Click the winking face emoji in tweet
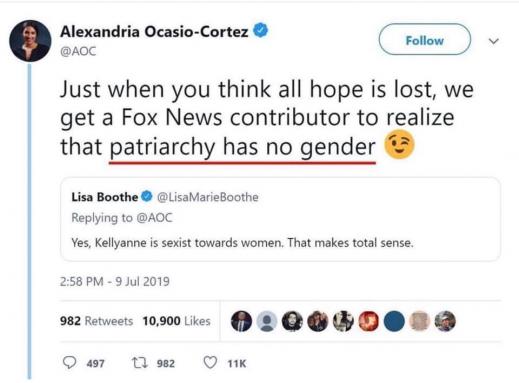 [x=399, y=145]
